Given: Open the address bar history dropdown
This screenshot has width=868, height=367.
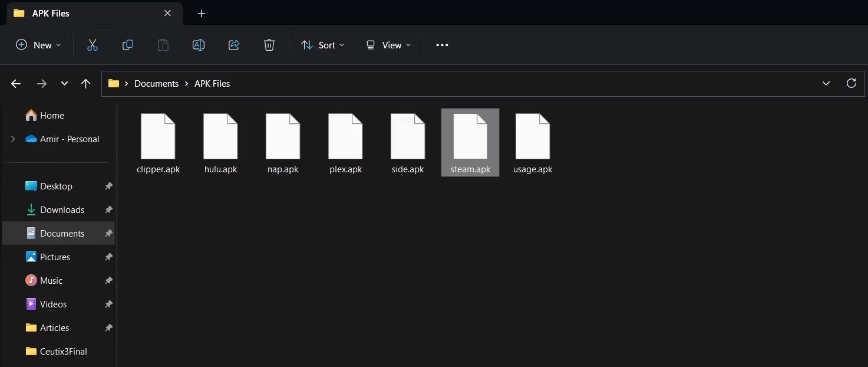Looking at the screenshot, I should click(826, 83).
